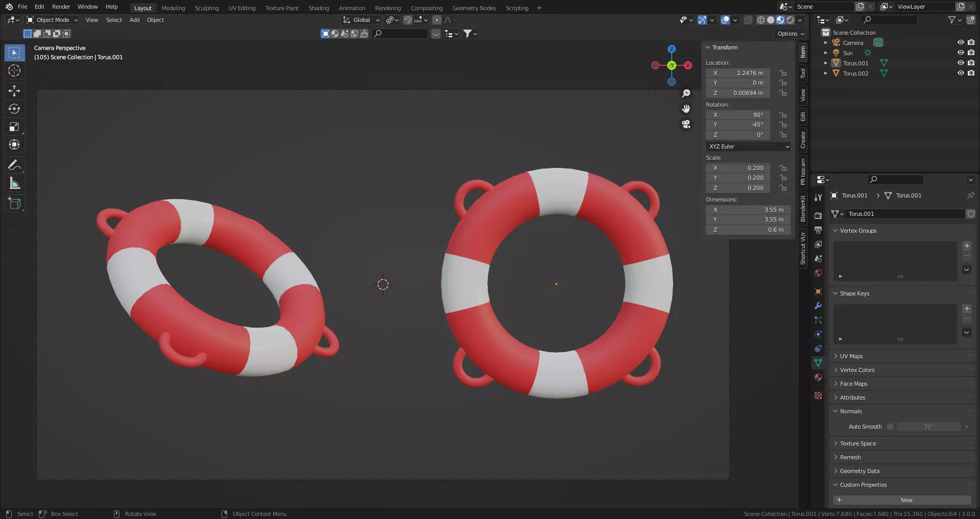Hide Sun in viewport via eye
Viewport: 980px width, 519px height.
point(961,53)
